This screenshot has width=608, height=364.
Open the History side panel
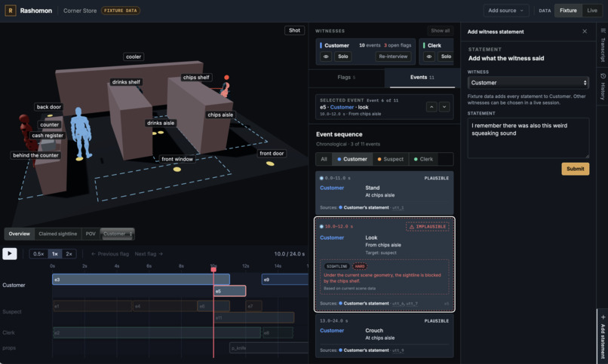tap(603, 87)
